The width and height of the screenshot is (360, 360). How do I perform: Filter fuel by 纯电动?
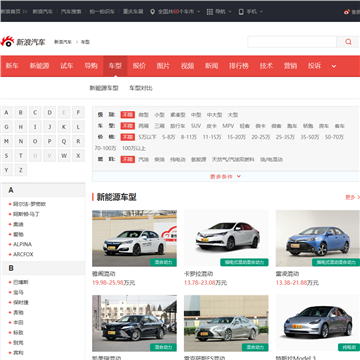pyautogui.click(x=178, y=160)
